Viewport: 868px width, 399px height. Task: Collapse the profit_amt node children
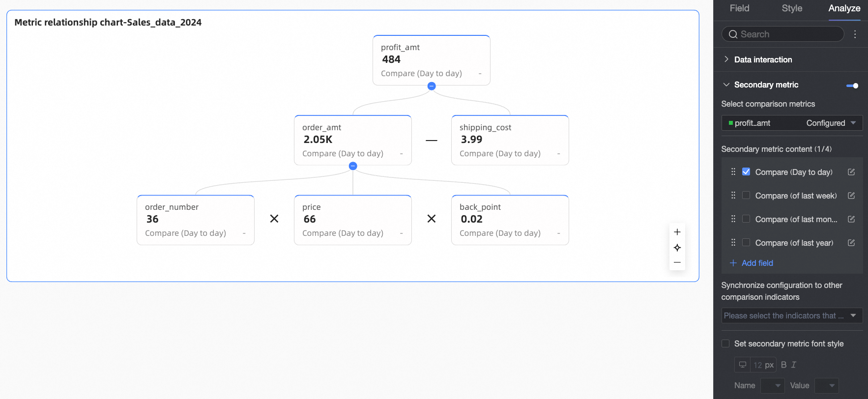432,86
